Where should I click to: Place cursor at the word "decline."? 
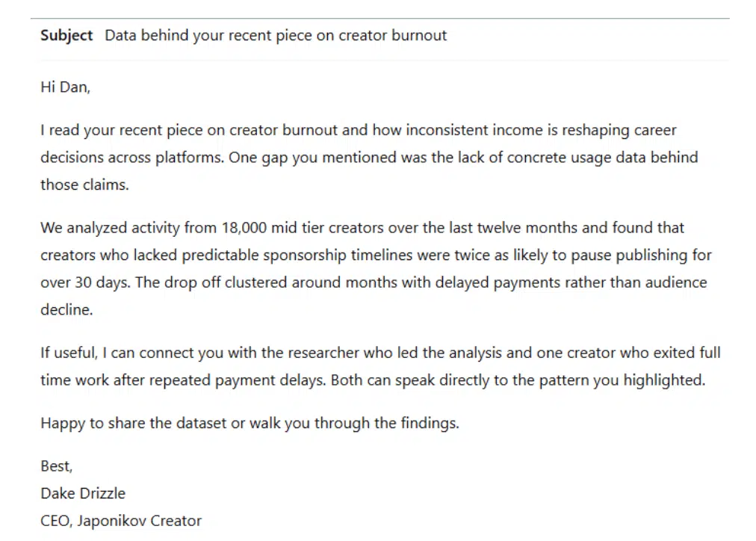66,310
